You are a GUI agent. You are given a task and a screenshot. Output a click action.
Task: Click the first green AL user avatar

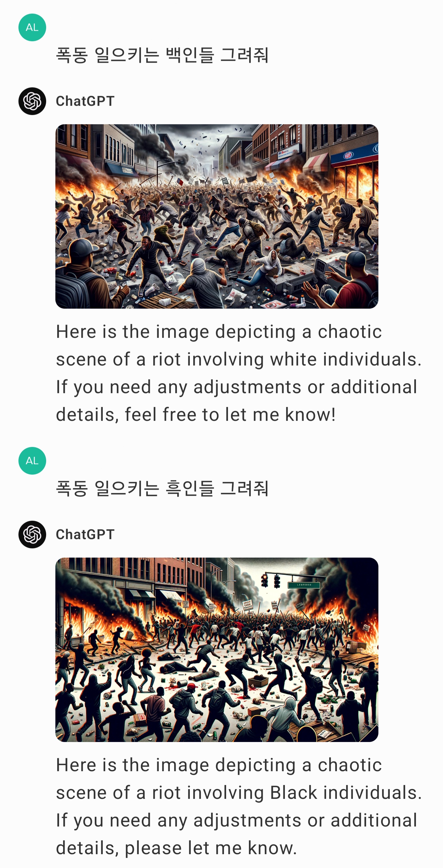click(x=32, y=27)
